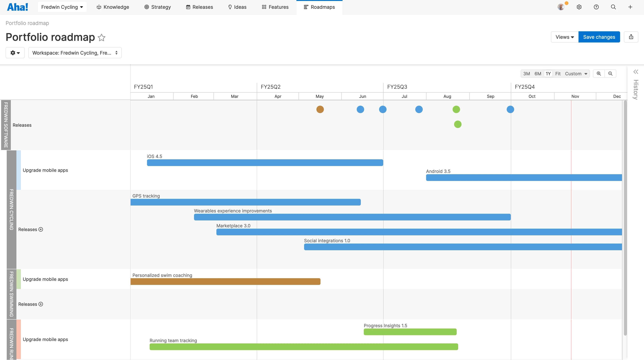Select the 3M timeline range
This screenshot has width=644, height=360.
(526, 73)
